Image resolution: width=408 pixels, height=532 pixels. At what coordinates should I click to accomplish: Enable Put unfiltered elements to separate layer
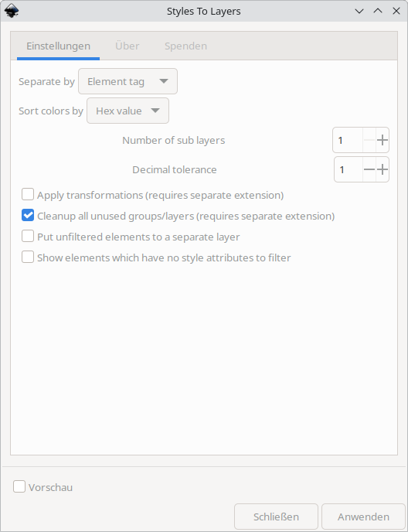coord(28,236)
